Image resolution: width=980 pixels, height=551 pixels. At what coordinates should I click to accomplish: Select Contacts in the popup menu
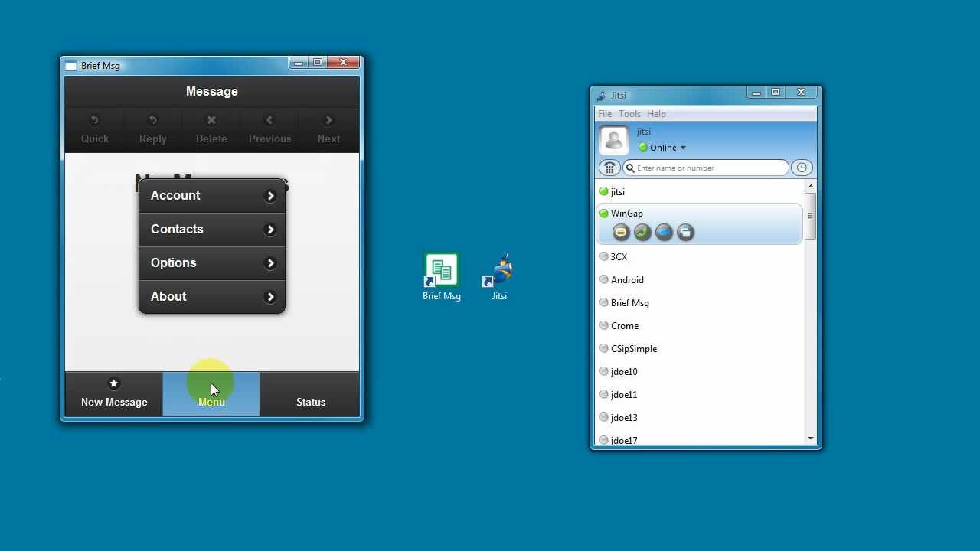[x=212, y=230]
